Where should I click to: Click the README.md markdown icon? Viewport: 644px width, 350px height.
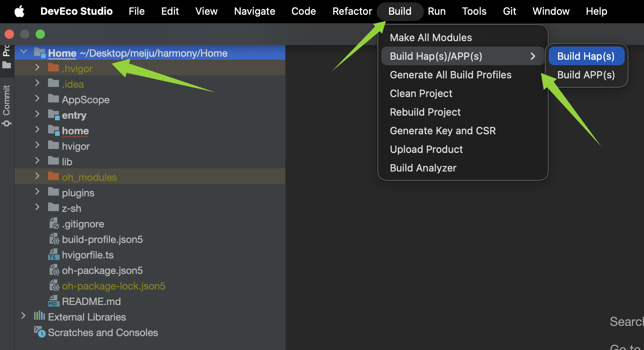pyautogui.click(x=54, y=301)
